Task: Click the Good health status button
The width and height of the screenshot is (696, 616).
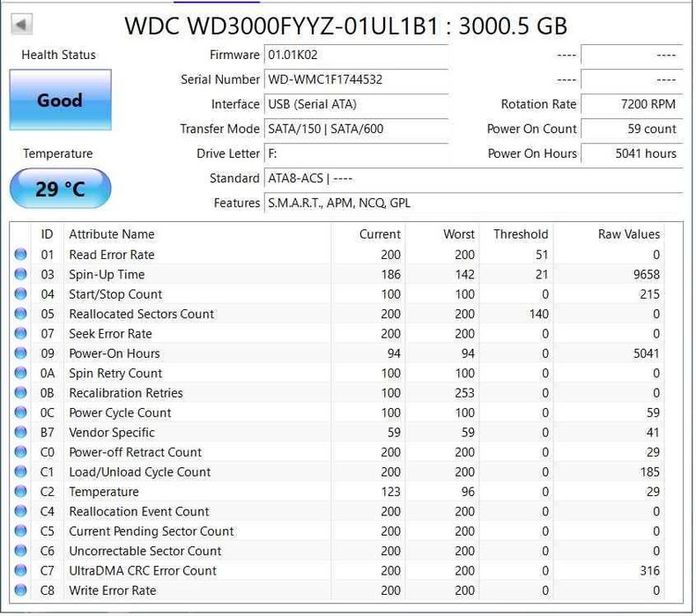Action: (61, 100)
